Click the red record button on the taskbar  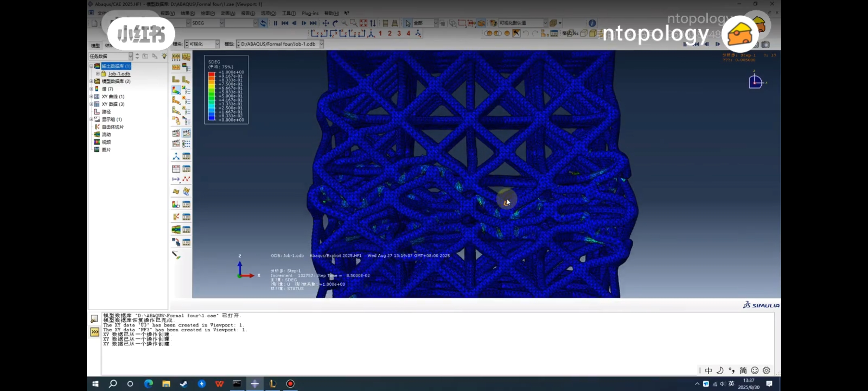[290, 383]
